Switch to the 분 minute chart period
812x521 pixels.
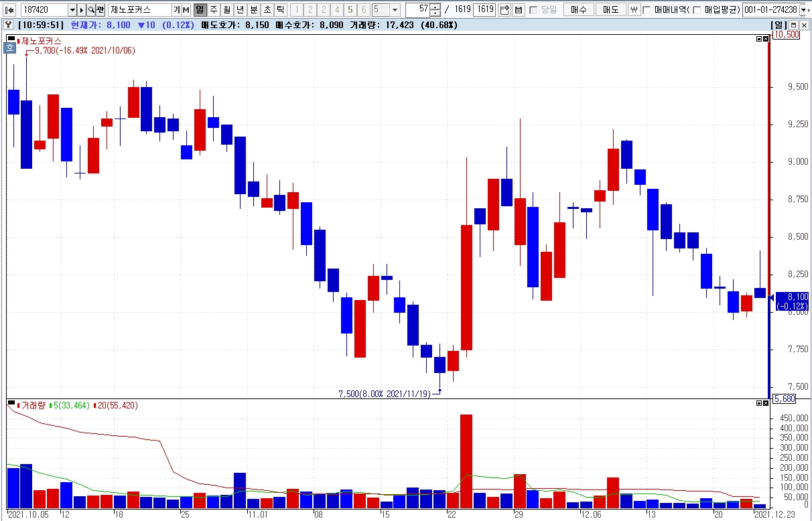tap(253, 10)
